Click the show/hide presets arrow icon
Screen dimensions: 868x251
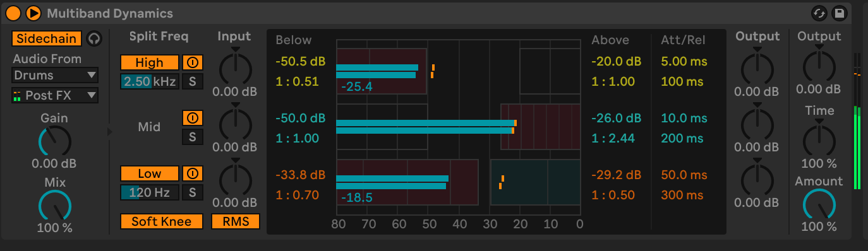pyautogui.click(x=33, y=12)
